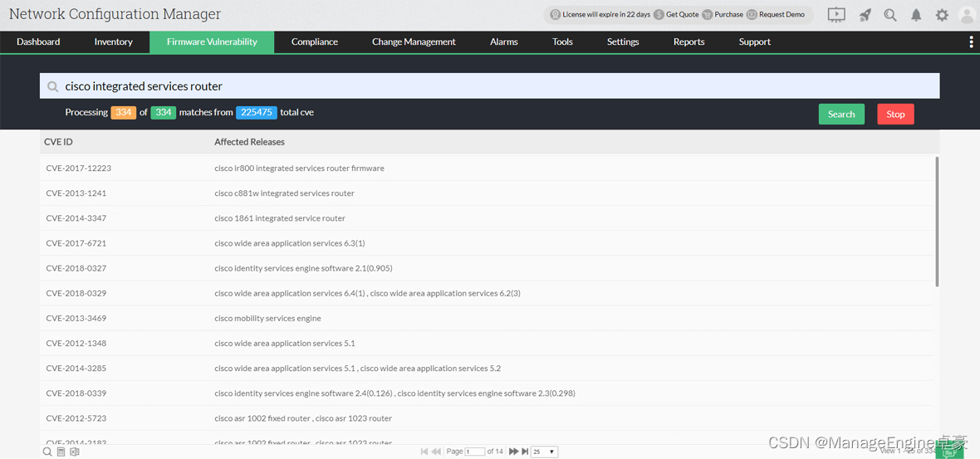Click the orange 334 processing badge
Viewport: 980px width, 459px height.
[x=123, y=112]
